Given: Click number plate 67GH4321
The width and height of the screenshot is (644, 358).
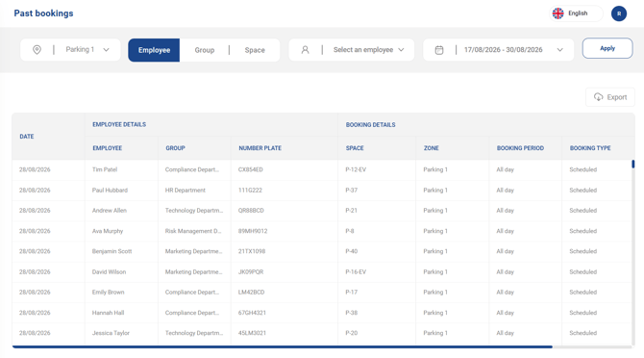Looking at the screenshot, I should click(252, 313).
